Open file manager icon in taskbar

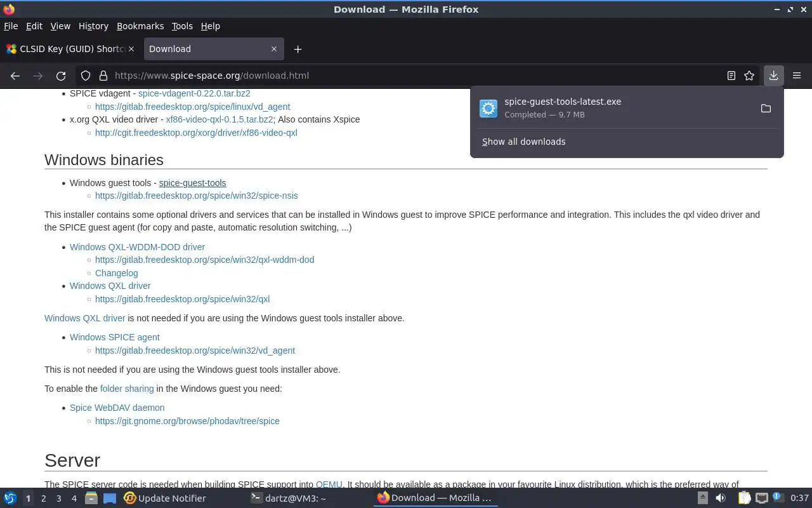91,498
